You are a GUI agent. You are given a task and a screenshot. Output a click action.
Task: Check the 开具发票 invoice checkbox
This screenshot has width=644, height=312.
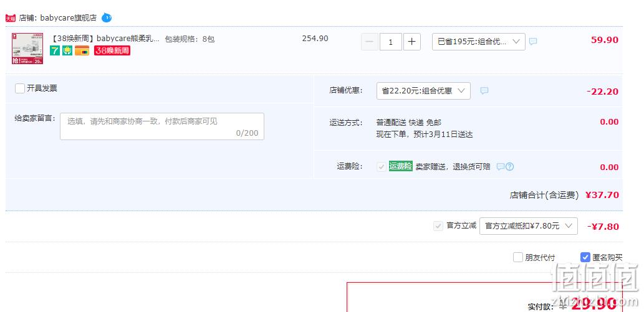coord(20,88)
